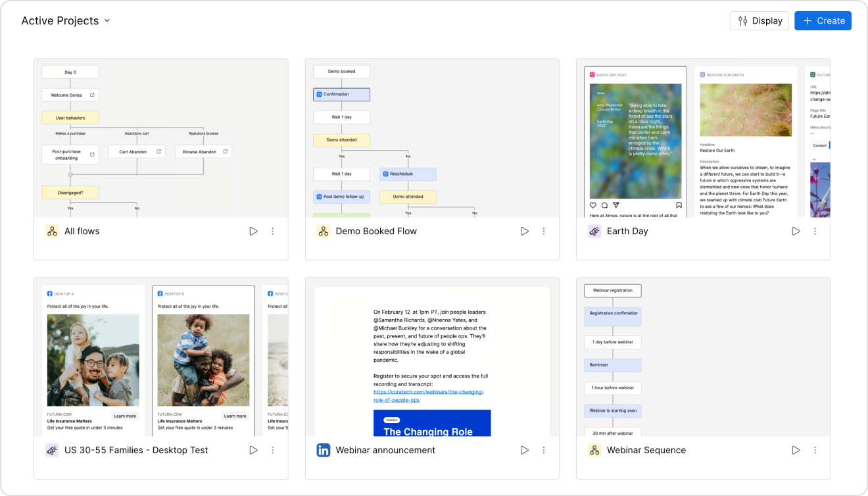Viewport: 868px width, 496px height.
Task: Select the Demo booked node
Action: point(341,71)
